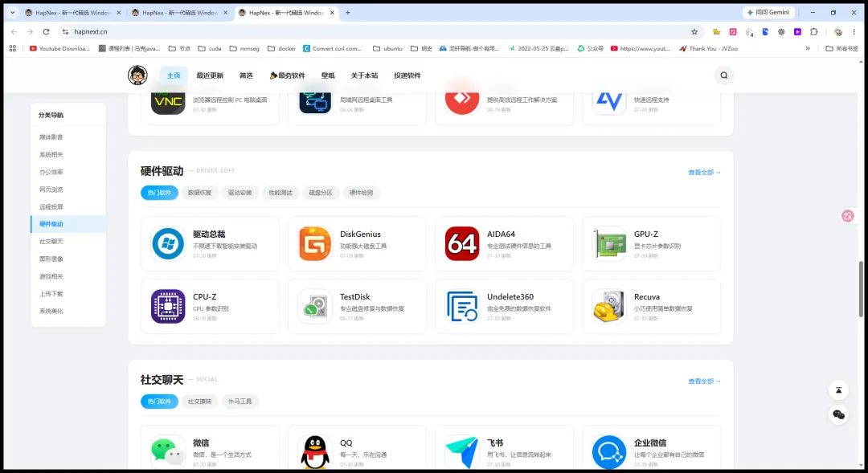Viewport: 868px width, 473px height.
Task: Open Youtube Downloa... bookmark
Action: 59,48
